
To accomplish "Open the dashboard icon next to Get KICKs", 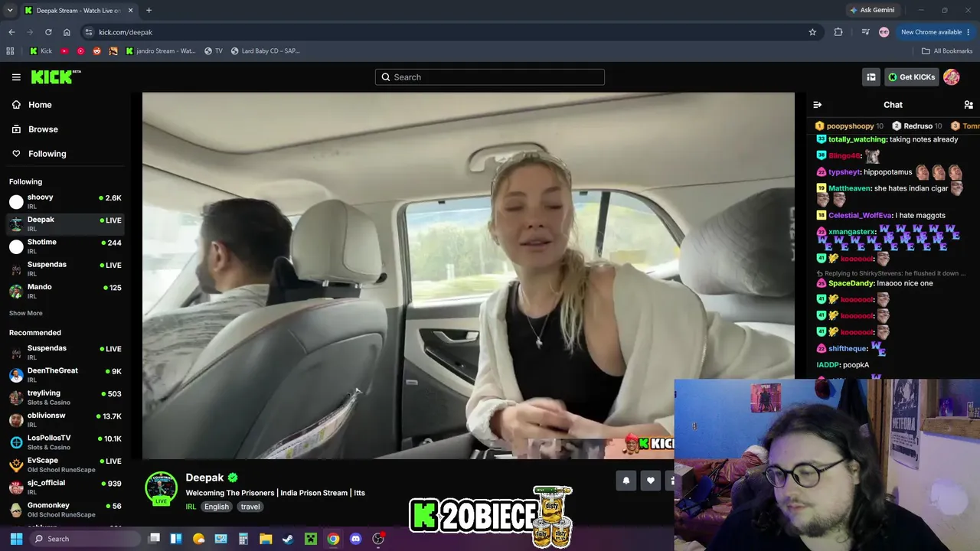I will coord(871,77).
